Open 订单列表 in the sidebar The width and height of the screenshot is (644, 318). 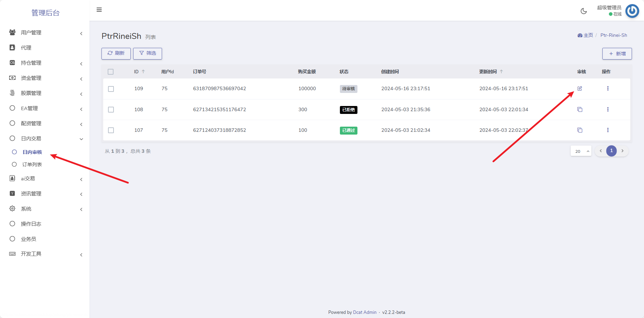[32, 165]
